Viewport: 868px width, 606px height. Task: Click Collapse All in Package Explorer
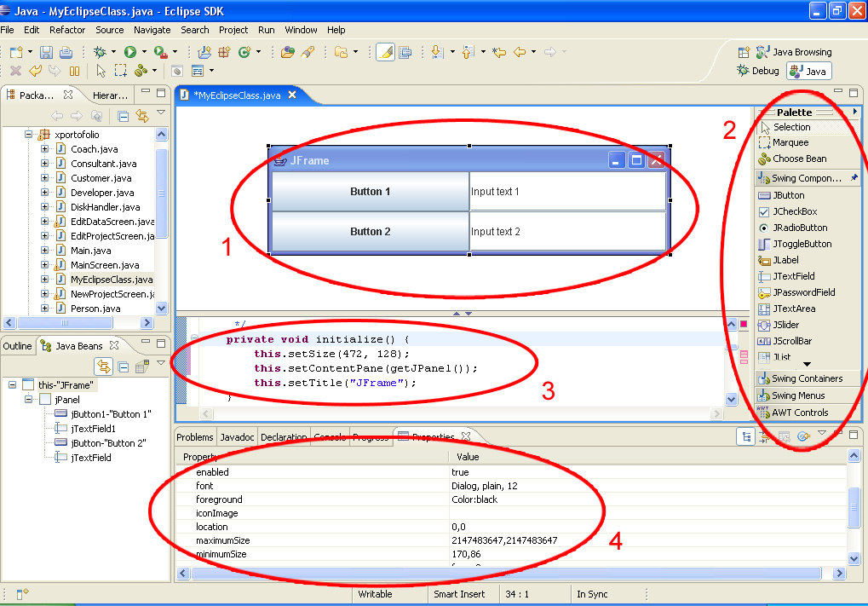pos(124,116)
